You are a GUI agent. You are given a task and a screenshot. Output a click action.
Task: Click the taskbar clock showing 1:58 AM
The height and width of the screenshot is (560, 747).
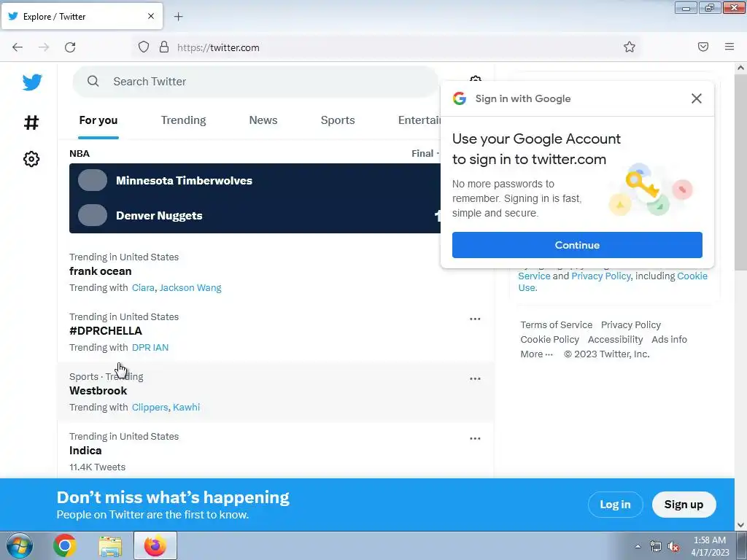click(x=709, y=546)
